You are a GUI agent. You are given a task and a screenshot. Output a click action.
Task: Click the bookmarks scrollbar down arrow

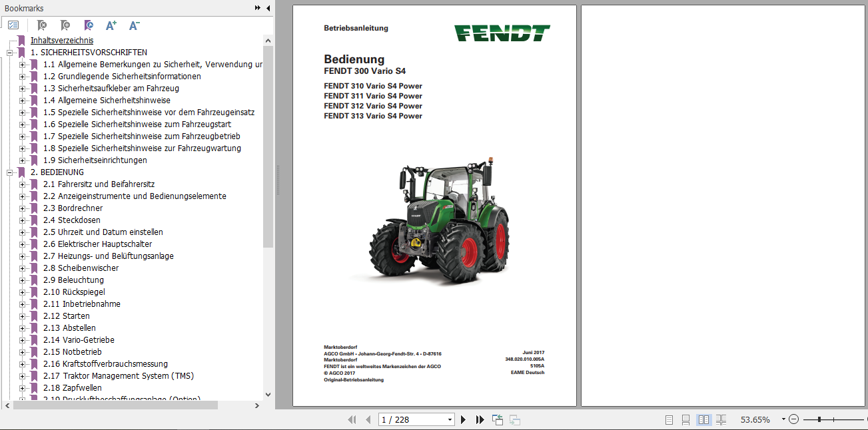click(x=268, y=395)
